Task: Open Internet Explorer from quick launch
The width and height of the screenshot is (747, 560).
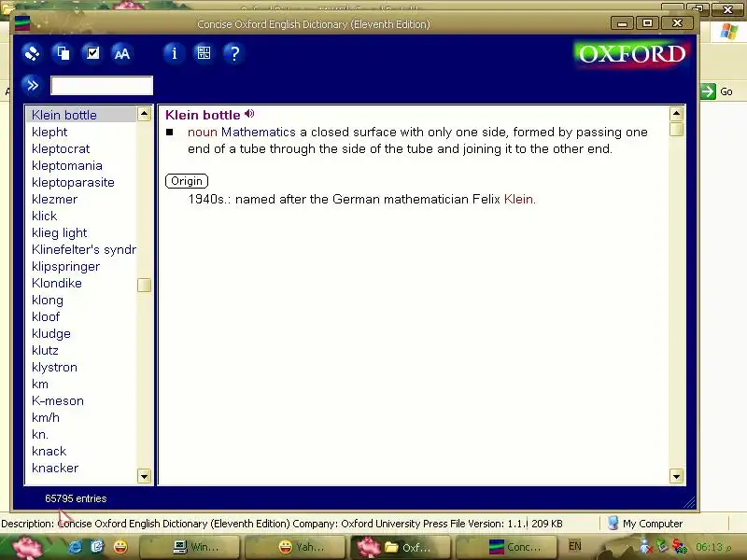Action: click(x=75, y=547)
